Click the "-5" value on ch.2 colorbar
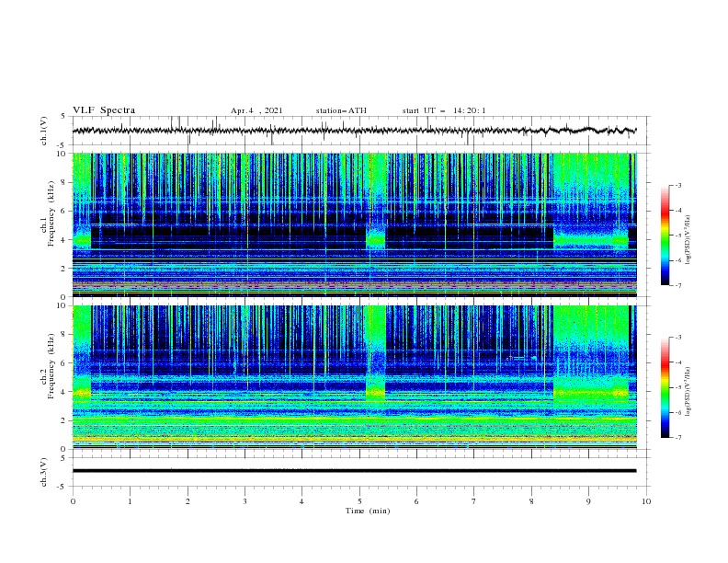This screenshot has height=563, width=728. coord(677,387)
